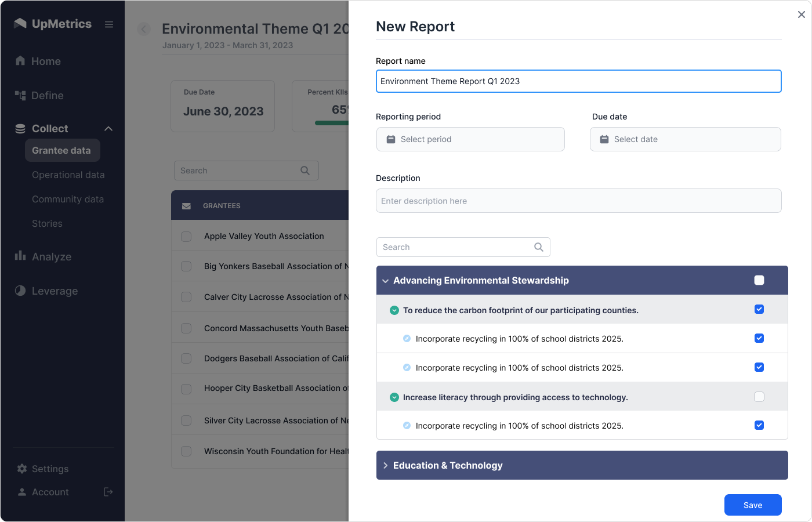Screen dimensions: 812x522
Task: Close the New Report panel with X
Action: [801, 14]
